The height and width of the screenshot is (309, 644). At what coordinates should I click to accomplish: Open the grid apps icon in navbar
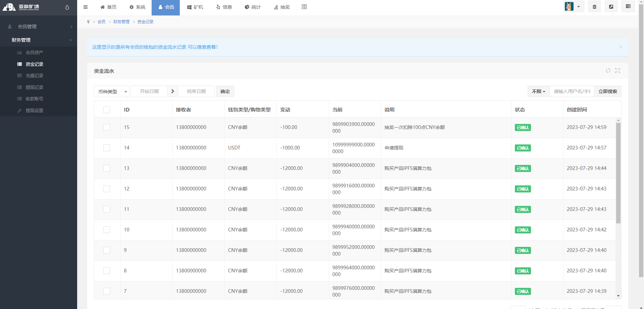[x=304, y=7]
